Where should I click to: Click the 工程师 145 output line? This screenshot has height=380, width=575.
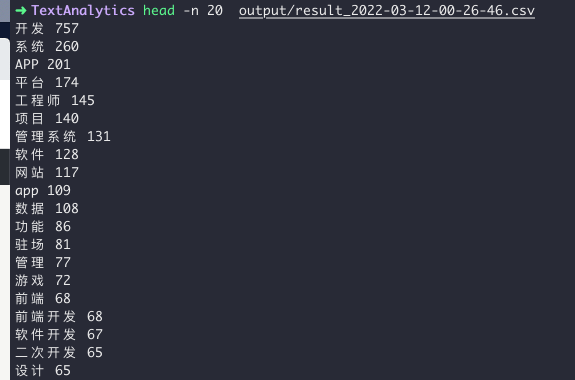(x=55, y=100)
